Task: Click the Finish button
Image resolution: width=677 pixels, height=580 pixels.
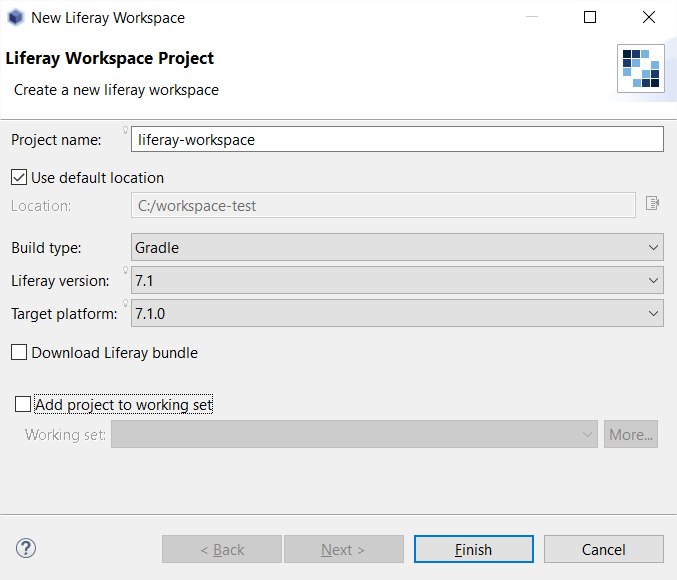Action: 474,549
